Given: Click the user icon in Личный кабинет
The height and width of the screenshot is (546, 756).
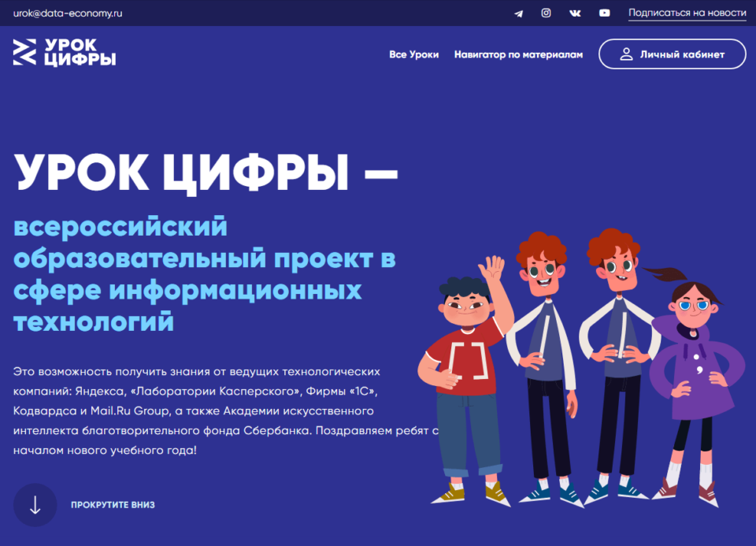Looking at the screenshot, I should point(626,54).
